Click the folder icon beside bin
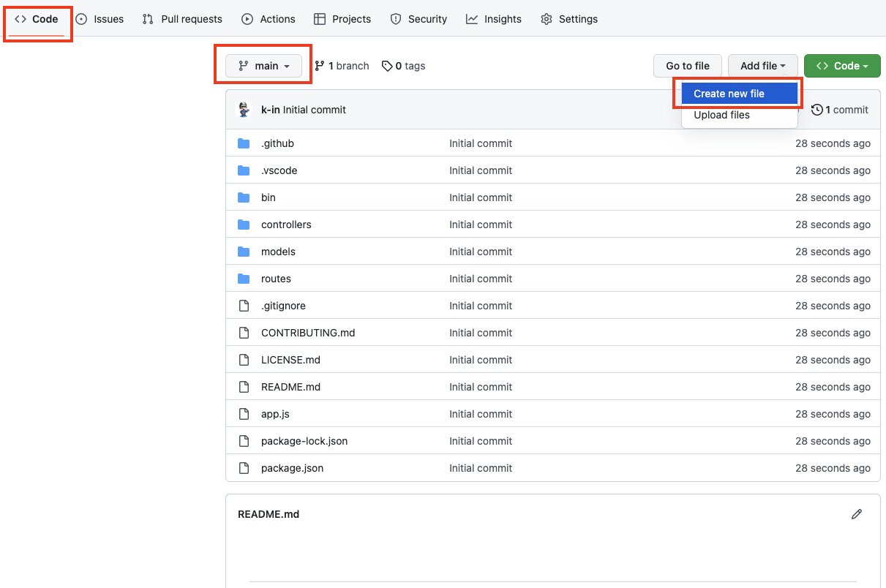 244,197
